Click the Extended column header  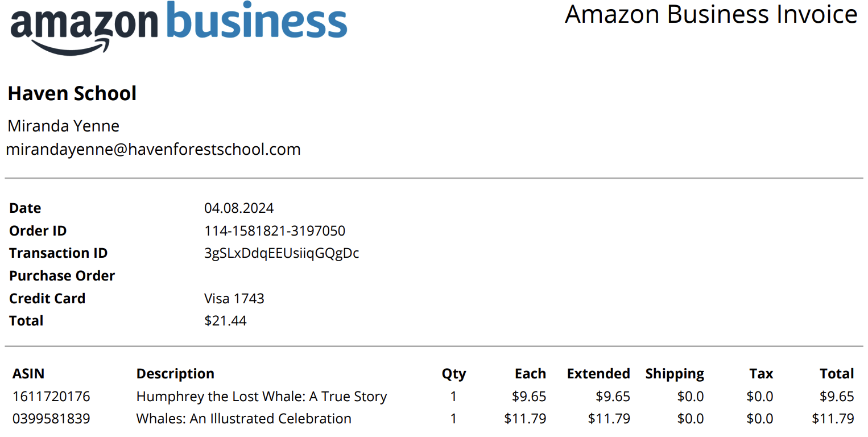pos(598,374)
